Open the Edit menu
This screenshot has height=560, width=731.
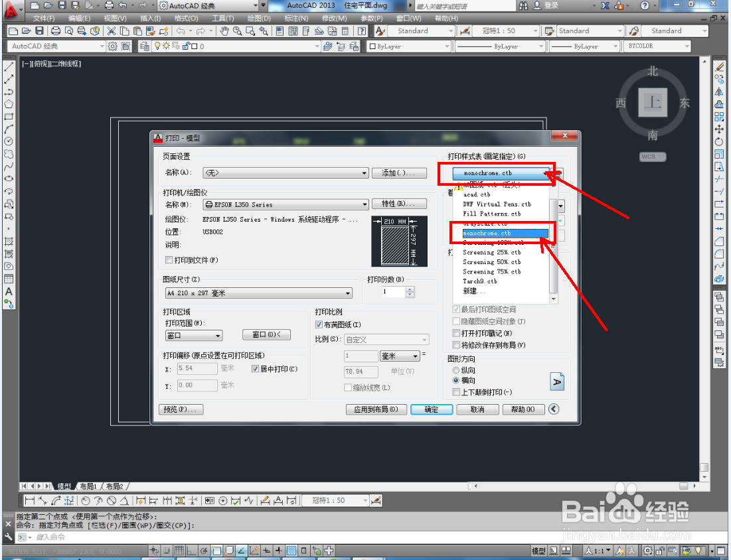(79, 18)
